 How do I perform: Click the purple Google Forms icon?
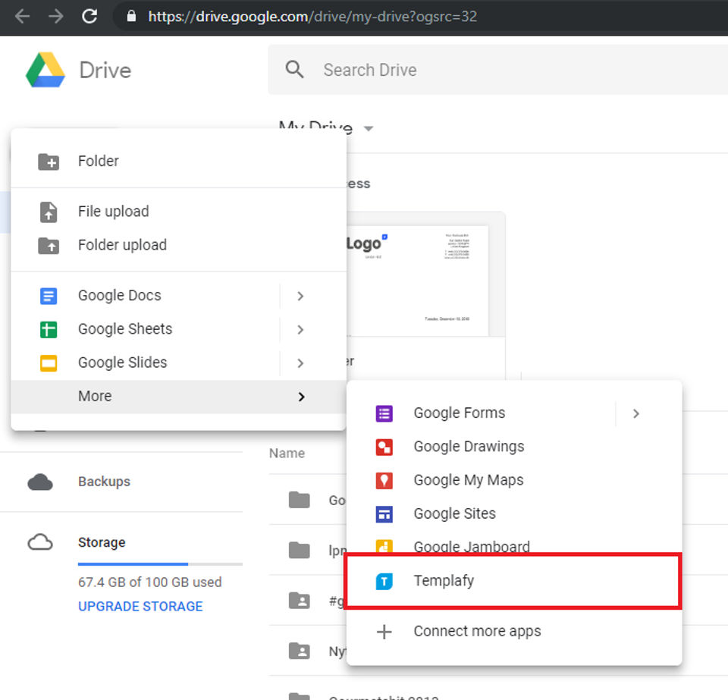pos(384,413)
